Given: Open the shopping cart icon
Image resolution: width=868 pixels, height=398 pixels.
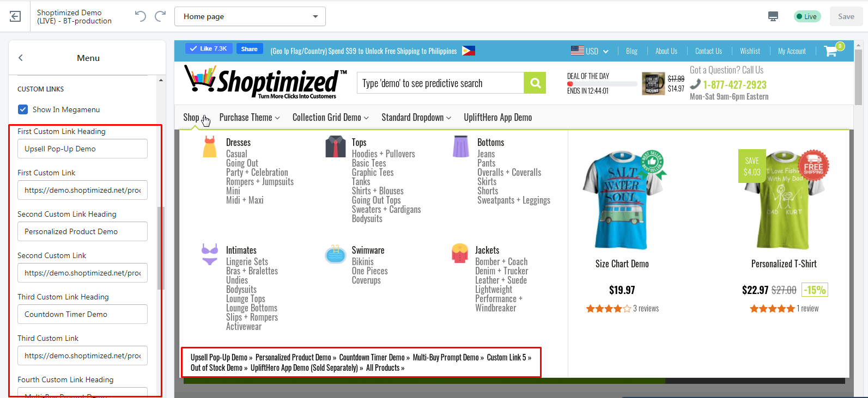Looking at the screenshot, I should 831,51.
